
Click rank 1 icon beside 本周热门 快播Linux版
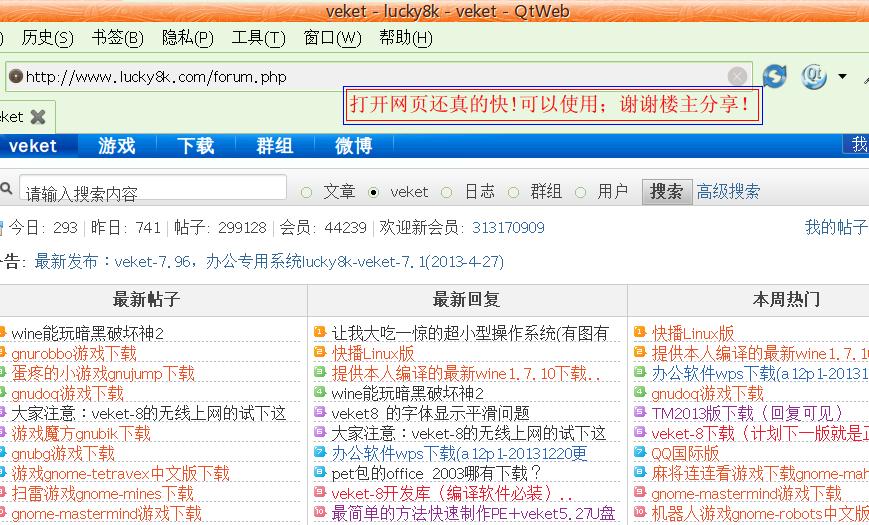pos(640,332)
